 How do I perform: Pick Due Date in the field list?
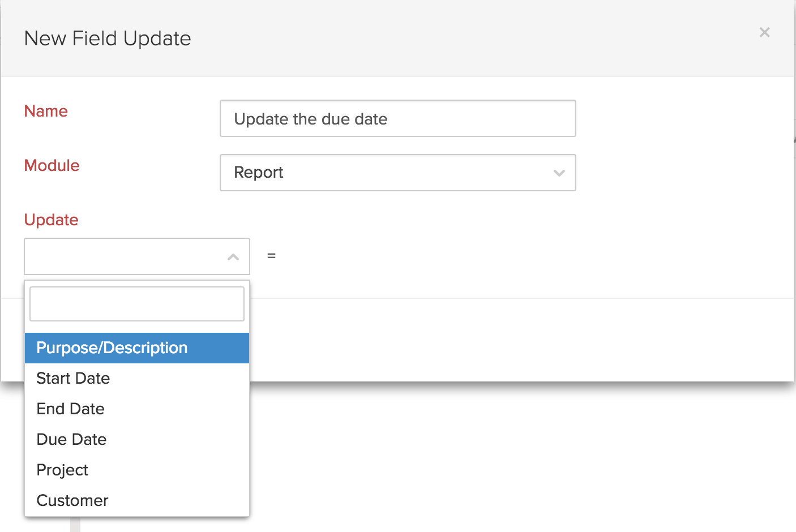(72, 440)
